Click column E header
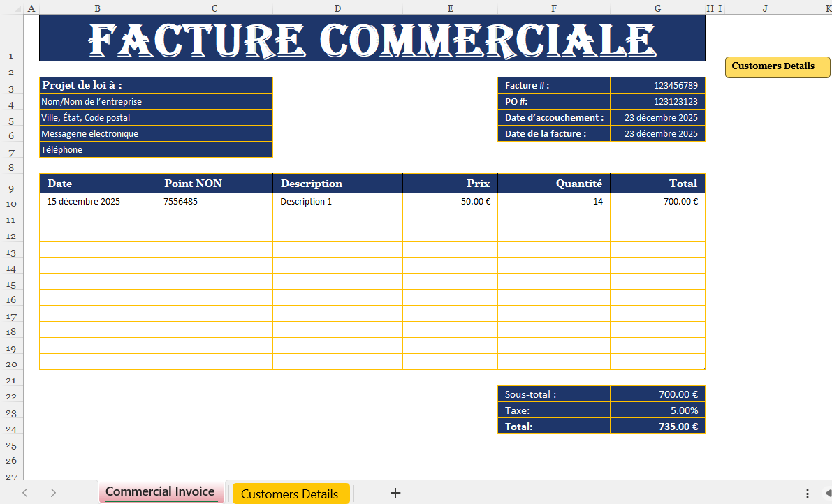The width and height of the screenshot is (832, 504). coord(451,8)
